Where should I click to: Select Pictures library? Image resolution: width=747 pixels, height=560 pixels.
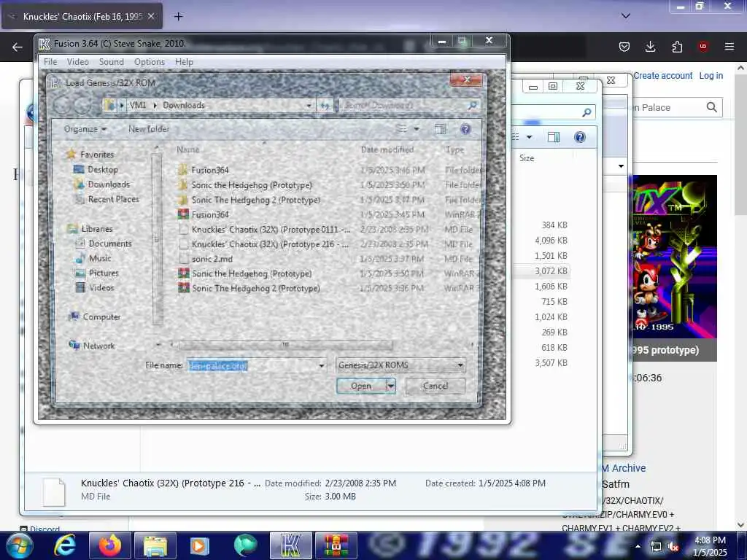pyautogui.click(x=97, y=273)
